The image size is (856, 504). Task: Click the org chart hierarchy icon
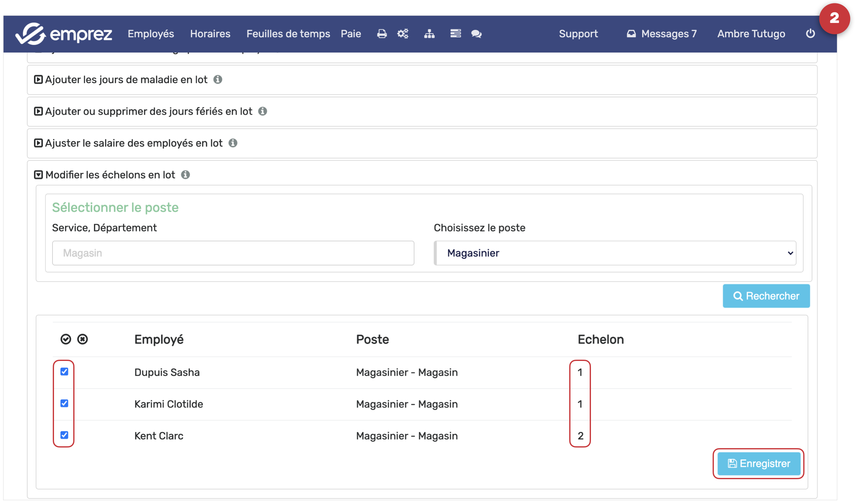pyautogui.click(x=429, y=34)
